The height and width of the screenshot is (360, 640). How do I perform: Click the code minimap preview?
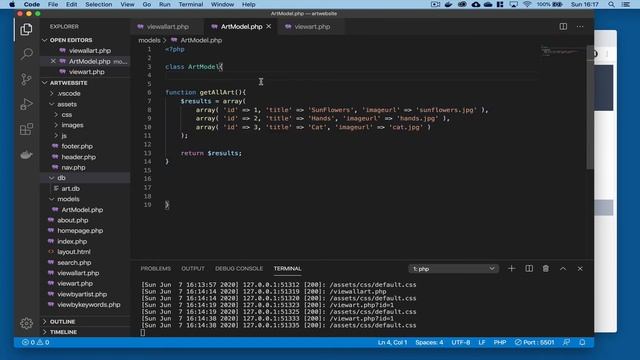click(x=562, y=51)
